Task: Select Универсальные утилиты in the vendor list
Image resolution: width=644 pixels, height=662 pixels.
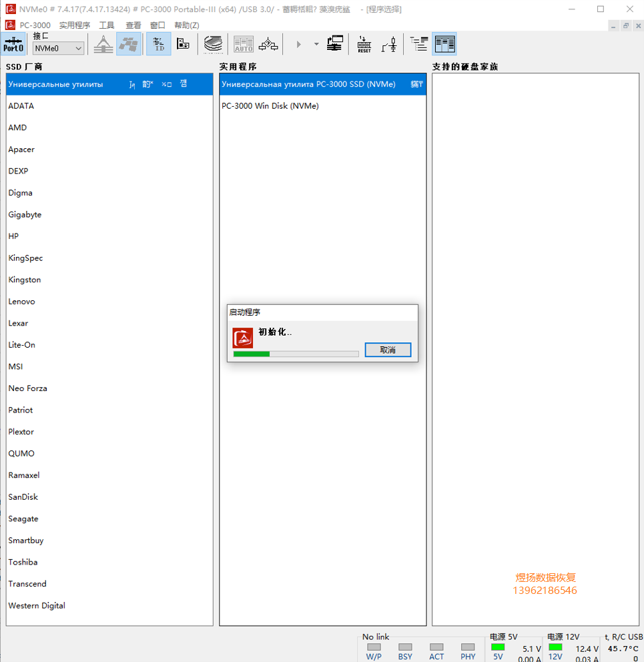Action: click(x=110, y=84)
